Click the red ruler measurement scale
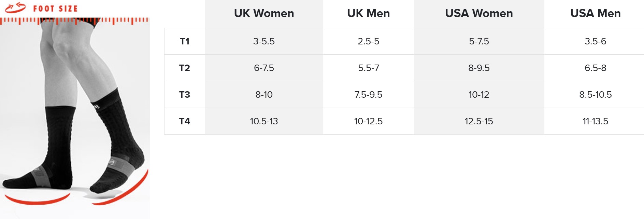The width and height of the screenshot is (644, 219). pyautogui.click(x=74, y=21)
